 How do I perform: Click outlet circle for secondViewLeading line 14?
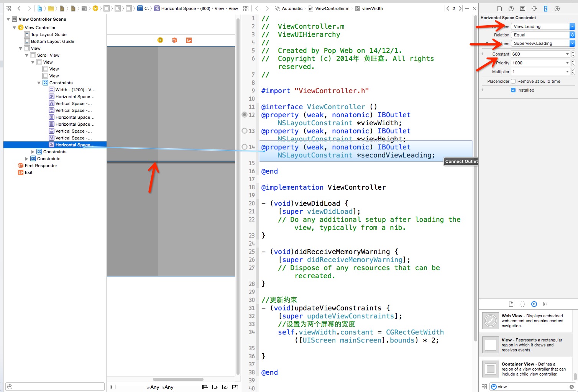(245, 147)
